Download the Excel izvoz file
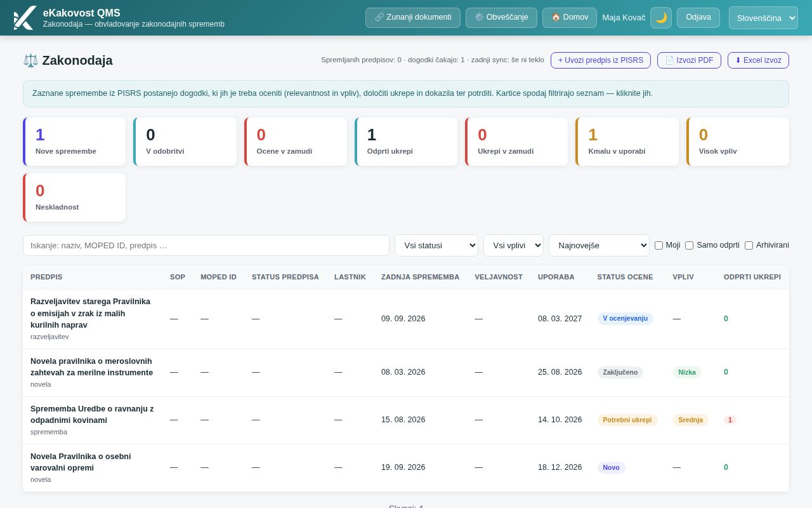Viewport: 812px width, 508px height. coord(758,60)
